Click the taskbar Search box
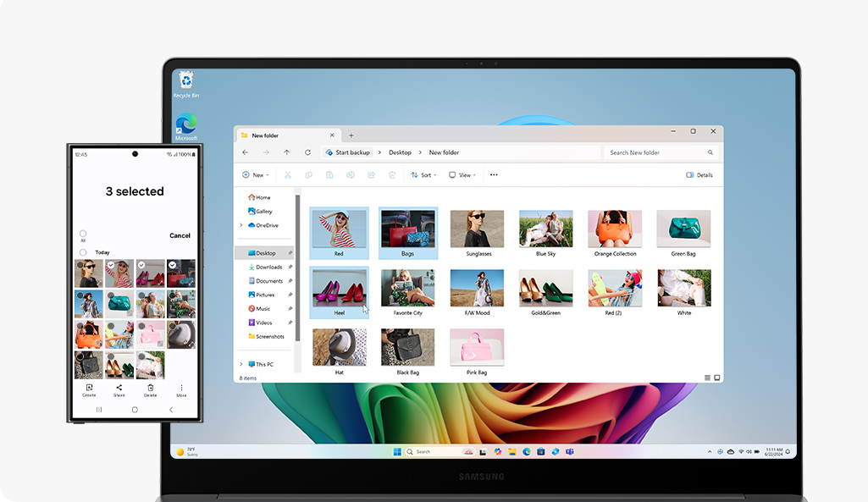This screenshot has width=868, height=502. click(440, 452)
